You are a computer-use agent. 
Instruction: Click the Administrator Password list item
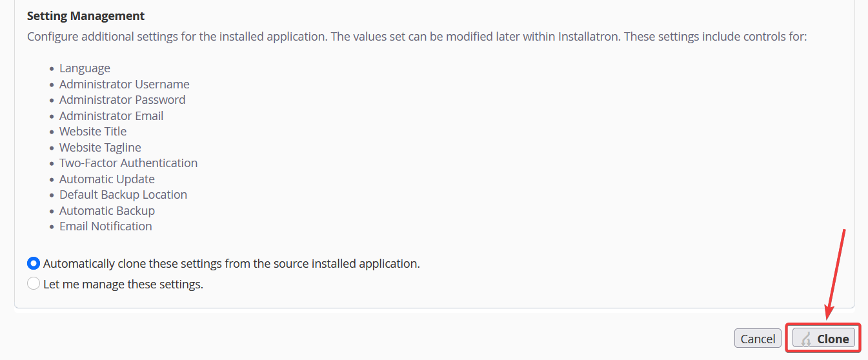click(x=123, y=99)
